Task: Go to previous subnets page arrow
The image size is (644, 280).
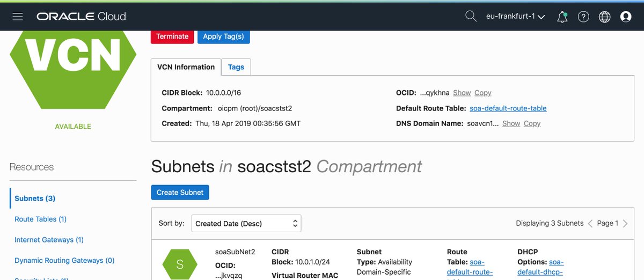Action: point(590,223)
